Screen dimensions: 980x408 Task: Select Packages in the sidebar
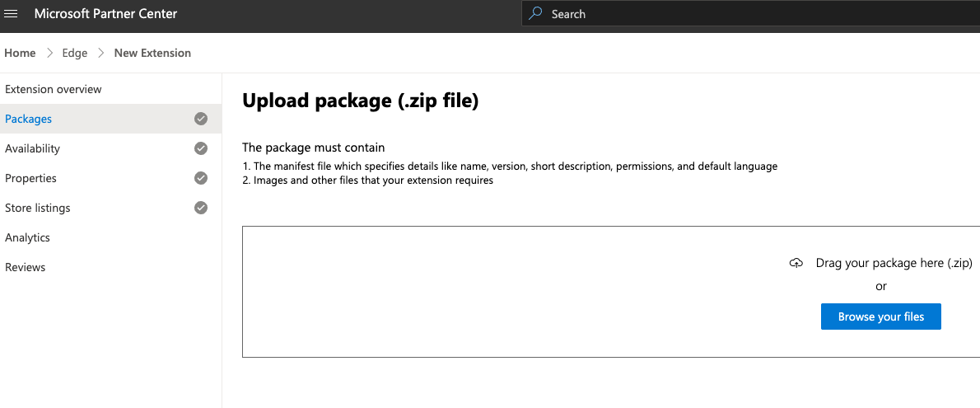coord(29,119)
